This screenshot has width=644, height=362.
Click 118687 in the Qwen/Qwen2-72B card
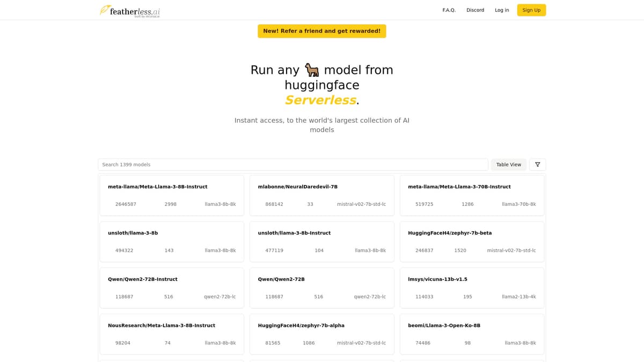point(274,297)
